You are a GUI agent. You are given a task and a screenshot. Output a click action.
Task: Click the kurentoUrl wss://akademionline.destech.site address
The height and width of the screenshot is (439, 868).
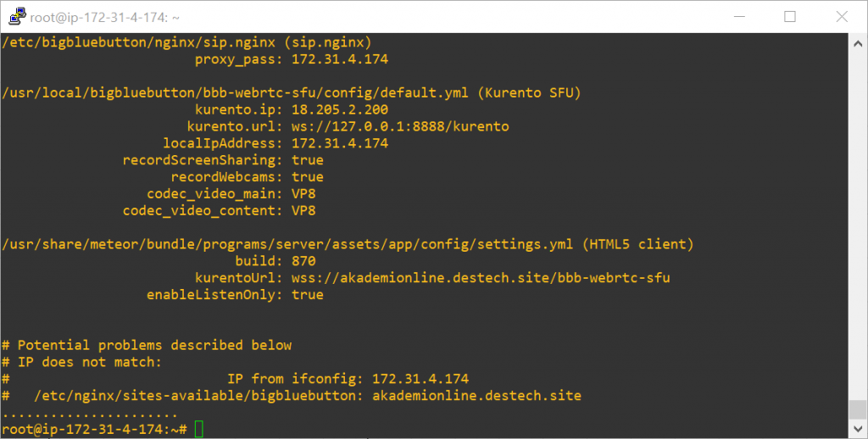tap(481, 277)
